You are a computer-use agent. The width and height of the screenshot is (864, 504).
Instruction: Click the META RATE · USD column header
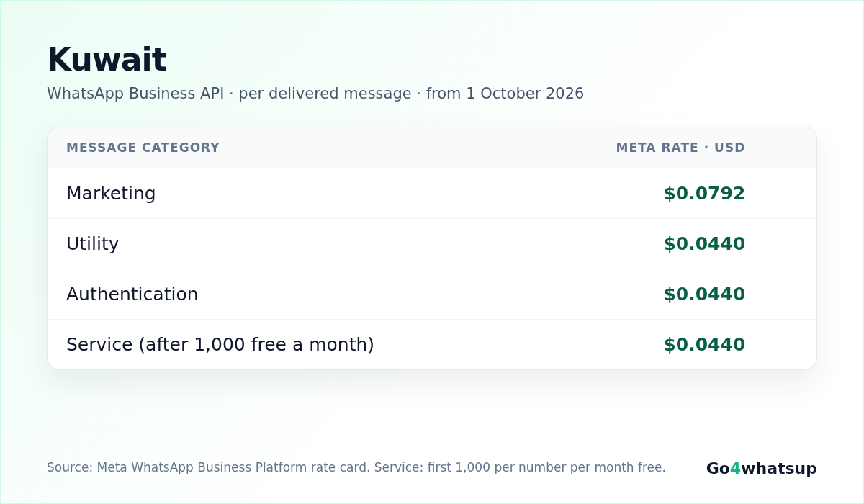pyautogui.click(x=680, y=148)
